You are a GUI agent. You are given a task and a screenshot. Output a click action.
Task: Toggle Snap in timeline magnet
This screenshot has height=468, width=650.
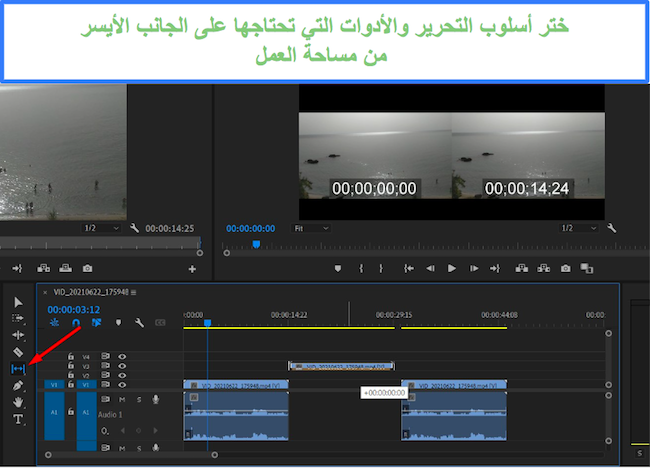pos(76,323)
